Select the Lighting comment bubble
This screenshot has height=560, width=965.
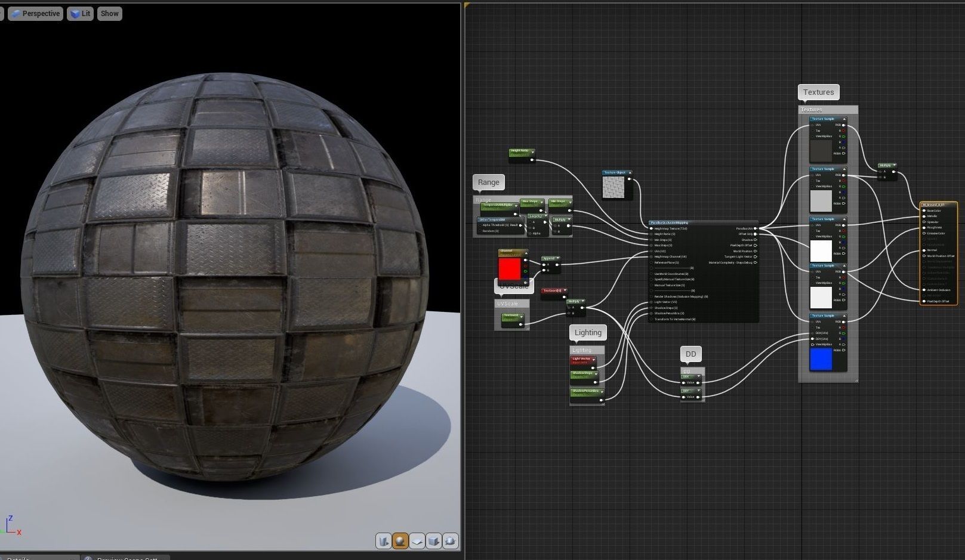(x=588, y=332)
